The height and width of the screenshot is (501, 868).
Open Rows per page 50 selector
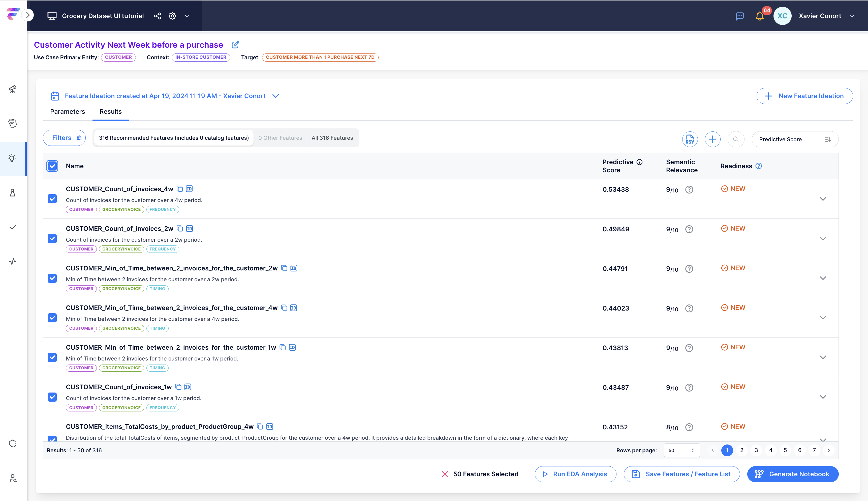[x=681, y=450]
